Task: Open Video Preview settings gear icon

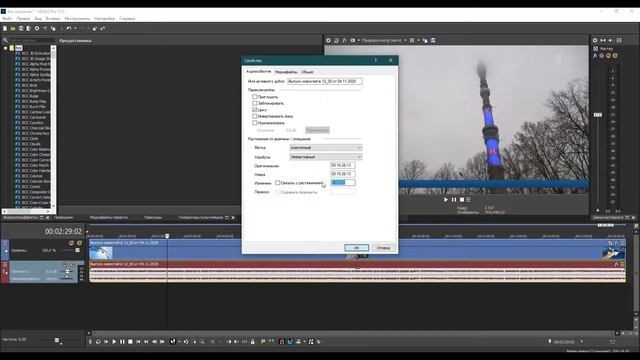Action: [x=328, y=40]
